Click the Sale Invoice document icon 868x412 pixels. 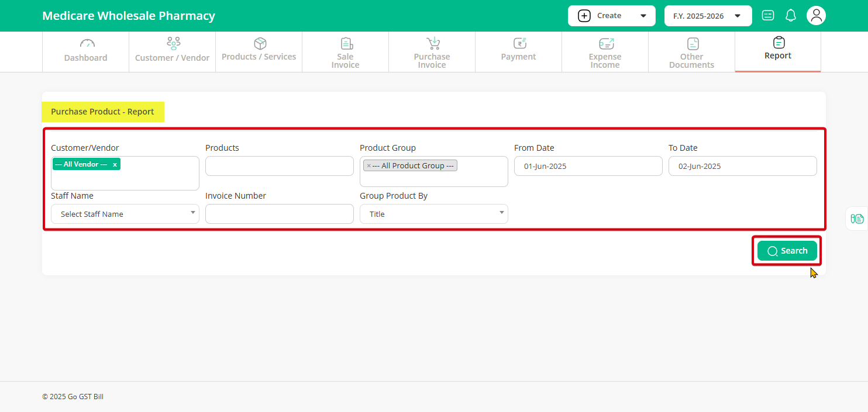pos(346,43)
